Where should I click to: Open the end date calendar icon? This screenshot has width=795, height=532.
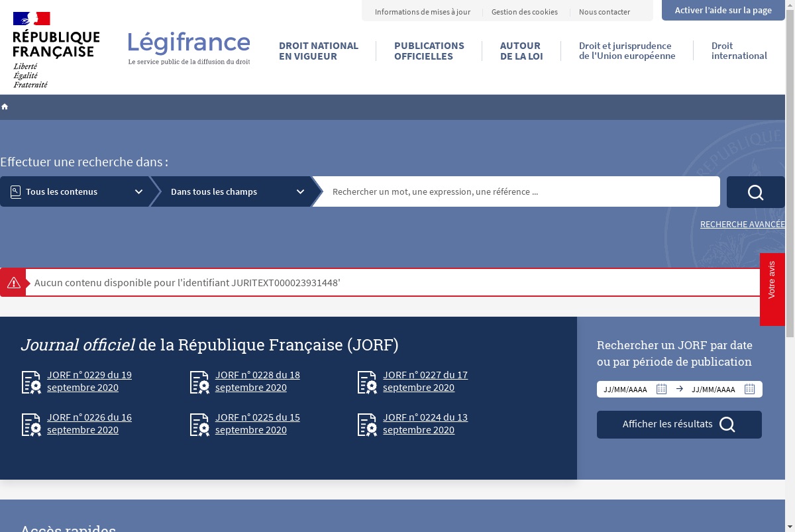[x=749, y=389]
